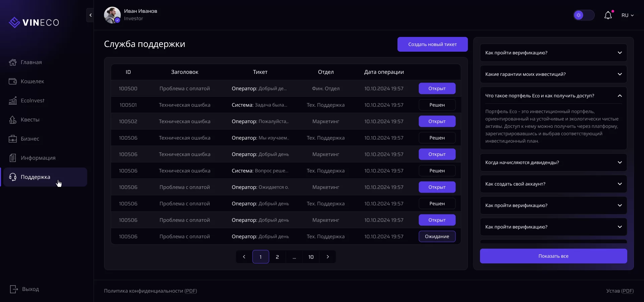Collapse sidebar with the arrow icon

[90, 15]
